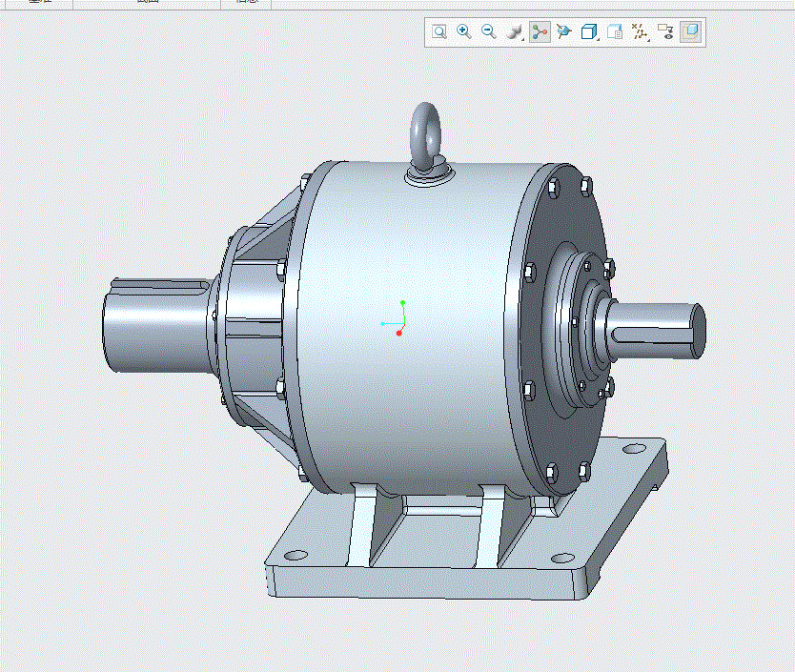The width and height of the screenshot is (795, 672).
Task: Activate the Zoom In tool
Action: click(x=464, y=32)
